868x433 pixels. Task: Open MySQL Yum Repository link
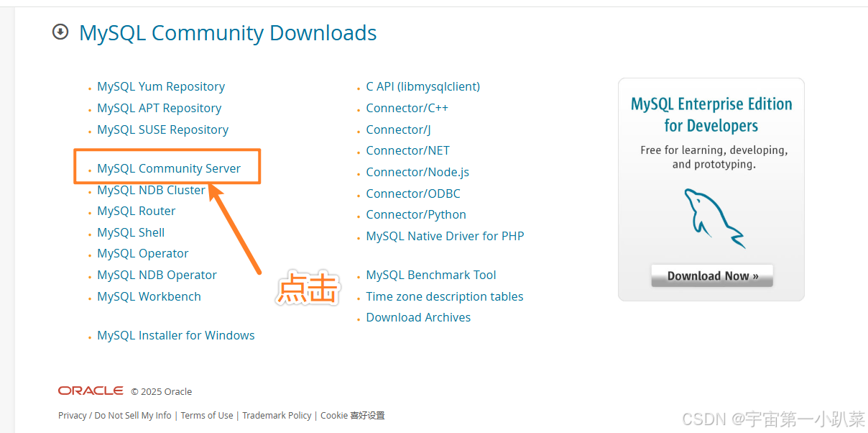point(161,86)
